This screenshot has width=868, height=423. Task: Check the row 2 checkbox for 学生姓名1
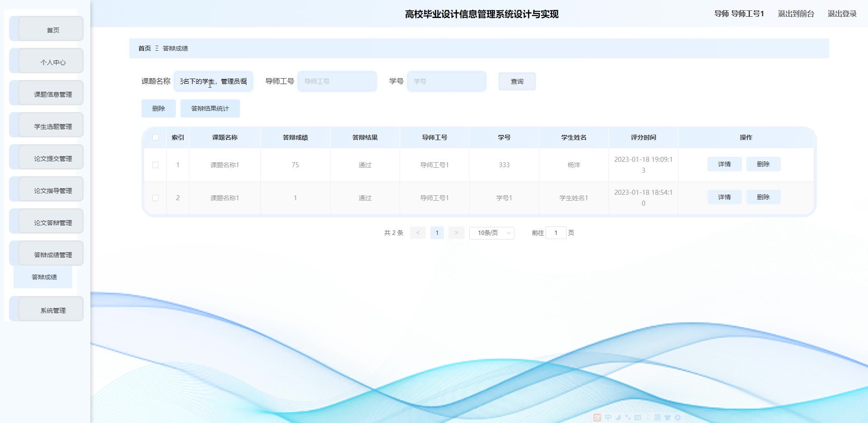tap(156, 198)
